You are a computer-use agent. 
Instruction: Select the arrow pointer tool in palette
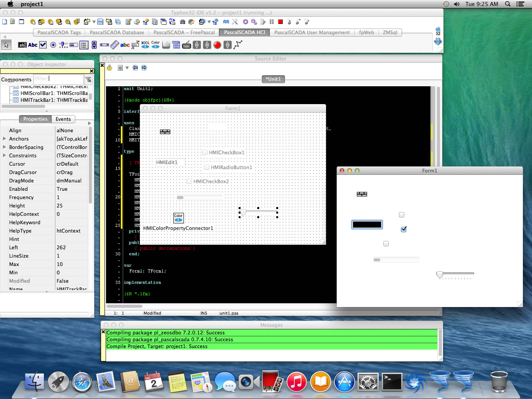click(6, 45)
